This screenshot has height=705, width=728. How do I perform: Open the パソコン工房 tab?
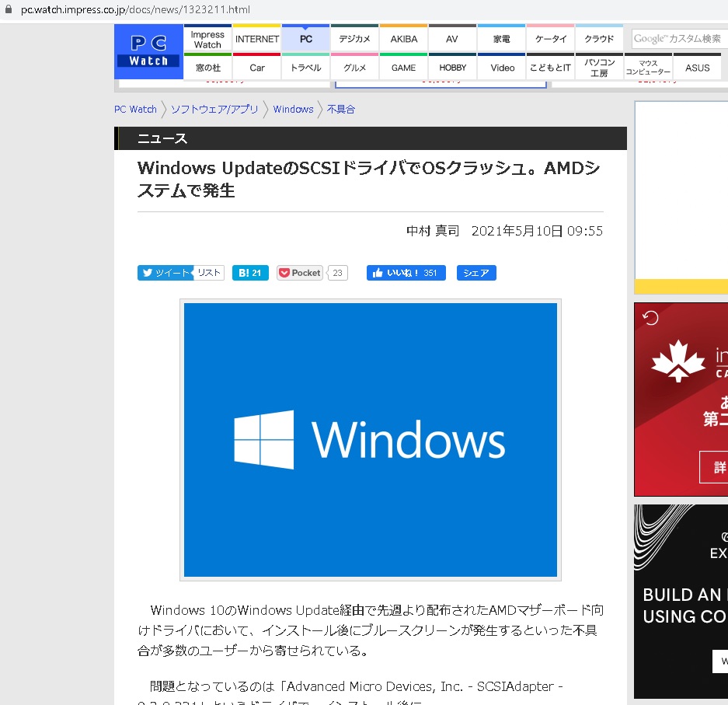point(599,68)
